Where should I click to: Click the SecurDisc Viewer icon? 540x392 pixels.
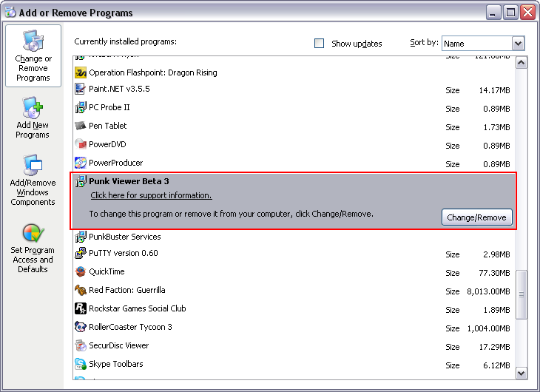click(x=81, y=345)
